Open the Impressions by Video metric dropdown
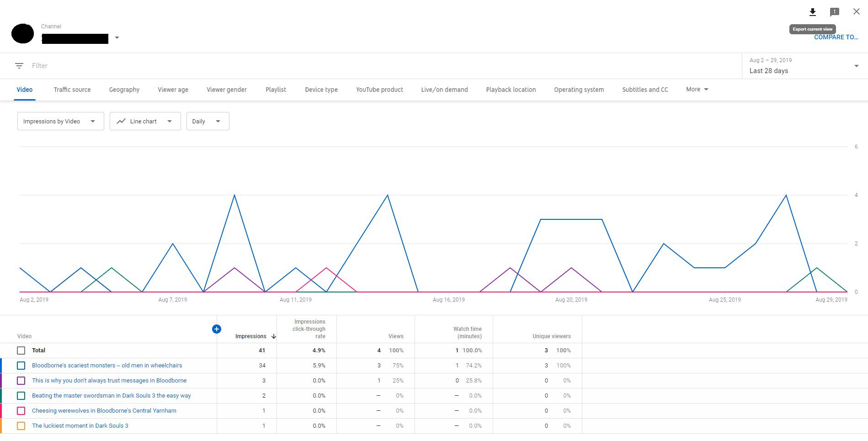868x441 pixels. (61, 121)
